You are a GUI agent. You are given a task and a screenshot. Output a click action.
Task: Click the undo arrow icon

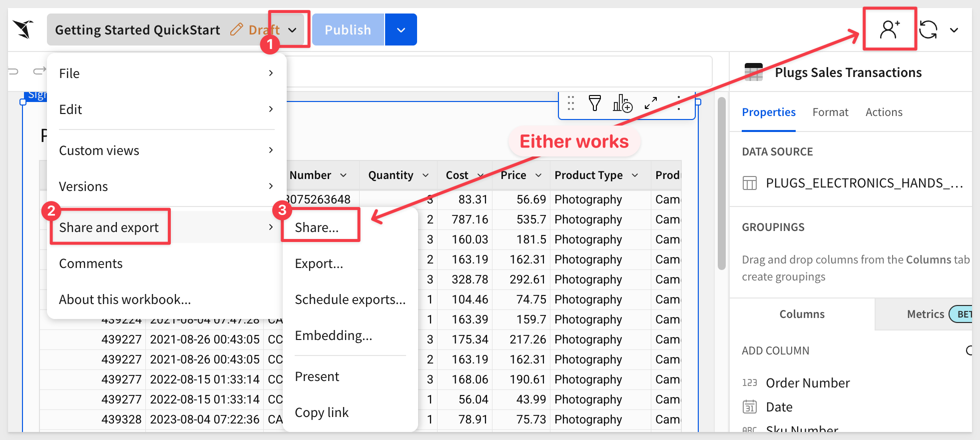point(13,71)
